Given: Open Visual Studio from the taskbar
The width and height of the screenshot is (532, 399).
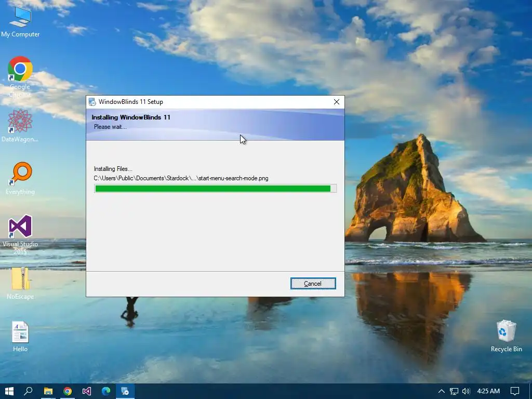Looking at the screenshot, I should click(87, 391).
